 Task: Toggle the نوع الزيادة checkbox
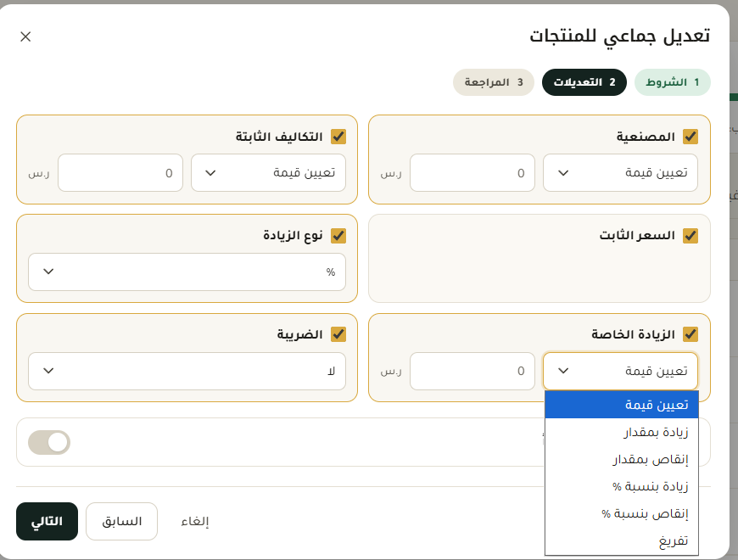[338, 236]
